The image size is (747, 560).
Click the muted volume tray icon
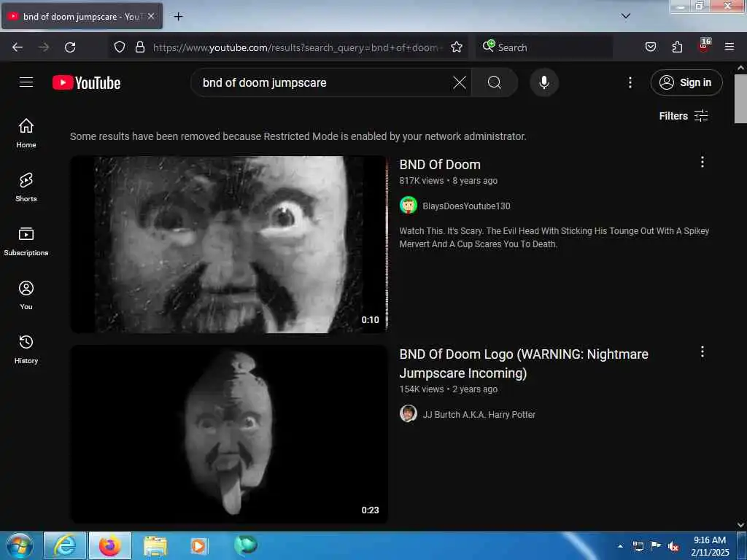point(673,546)
